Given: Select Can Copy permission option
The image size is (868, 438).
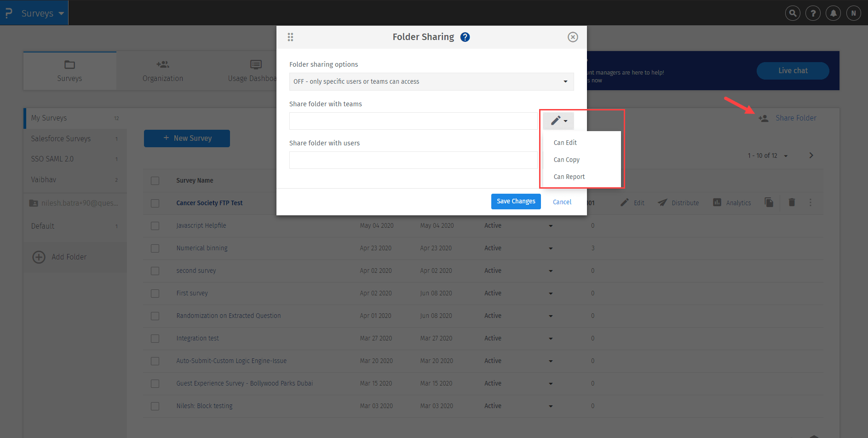Looking at the screenshot, I should point(566,160).
